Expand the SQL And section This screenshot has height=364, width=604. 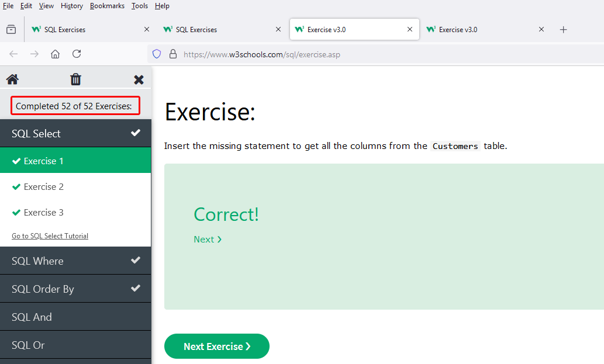[x=75, y=317]
